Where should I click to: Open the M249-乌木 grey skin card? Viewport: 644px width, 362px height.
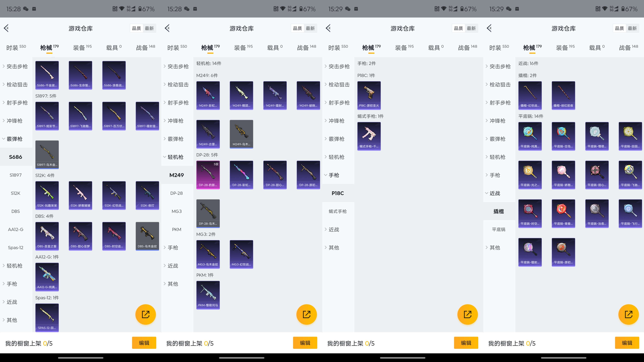click(241, 134)
